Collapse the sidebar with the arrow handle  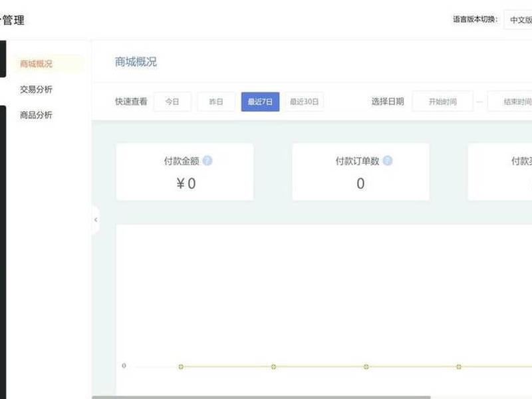[x=96, y=220]
